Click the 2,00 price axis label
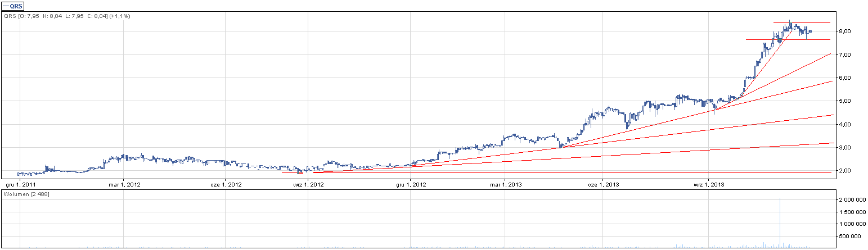This screenshot has width=868, height=250. point(844,170)
